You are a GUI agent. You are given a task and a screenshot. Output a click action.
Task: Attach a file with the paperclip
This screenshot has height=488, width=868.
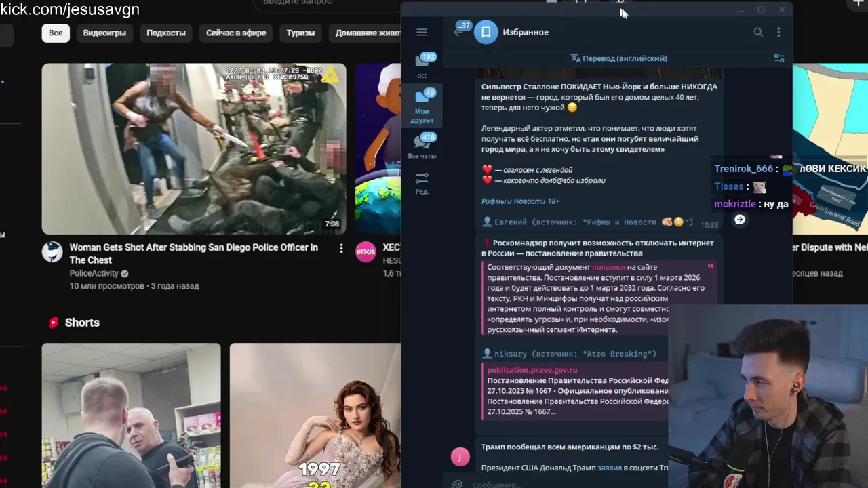coord(457,484)
